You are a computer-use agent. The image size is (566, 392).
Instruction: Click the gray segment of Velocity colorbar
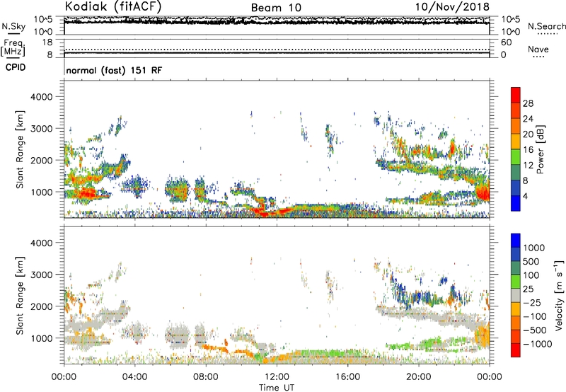[x=516, y=295]
